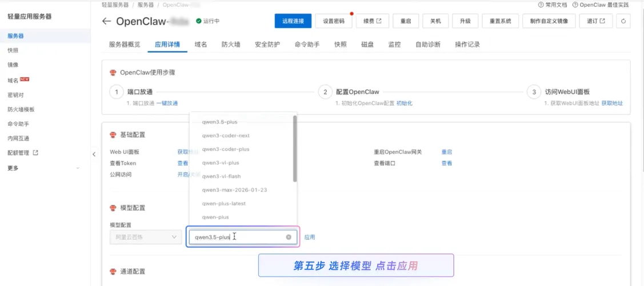Image resolution: width=644 pixels, height=286 pixels.
Task: Click the 升级 button
Action: [465, 21]
